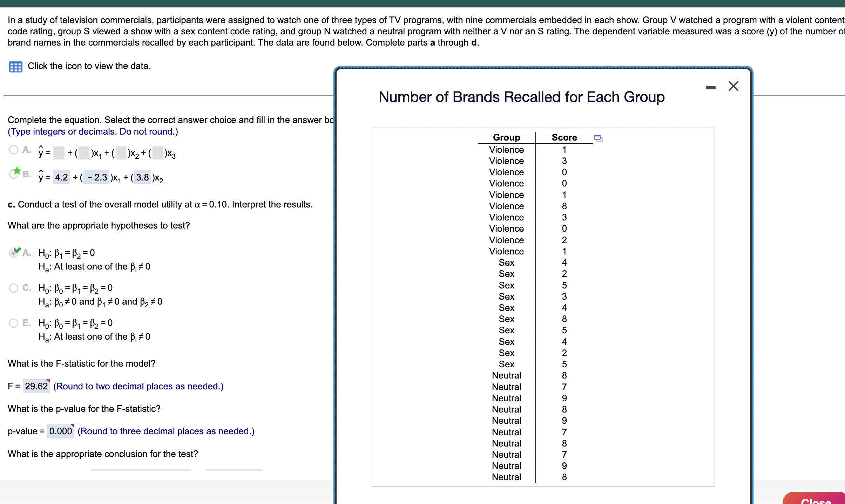Screen dimensions: 845x504
Task: Click 'Click the icon to view the data' text
Action: tap(89, 66)
